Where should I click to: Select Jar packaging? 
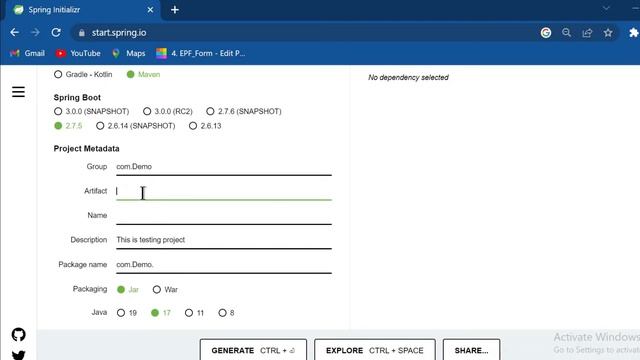coord(128,289)
